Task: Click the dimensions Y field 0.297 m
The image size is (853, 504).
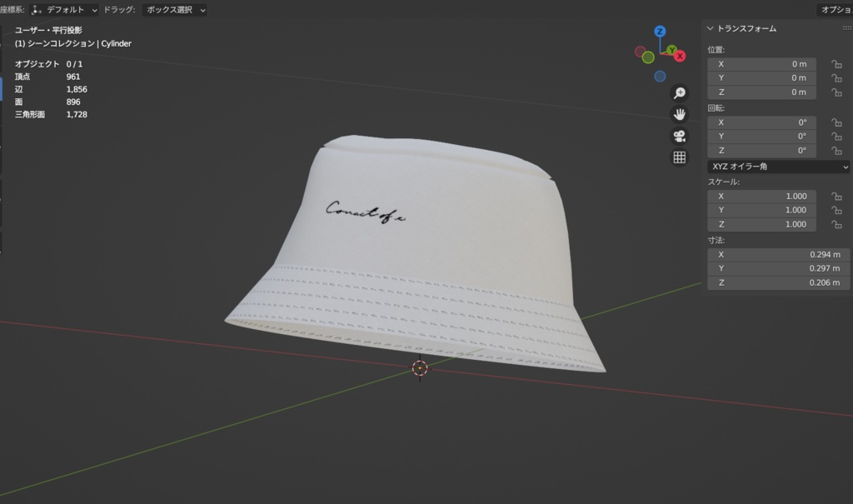Action: coord(779,268)
